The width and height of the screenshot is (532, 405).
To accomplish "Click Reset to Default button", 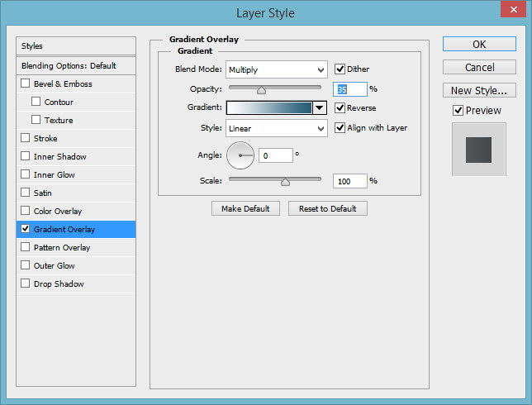I will click(x=328, y=208).
